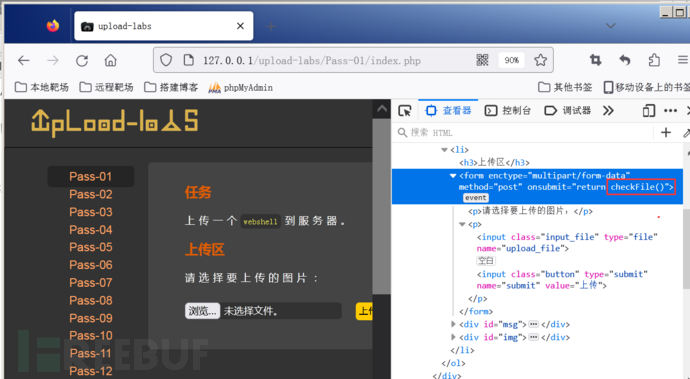The image size is (690, 379).
Task: Open a new tab with plus button
Action: (271, 26)
